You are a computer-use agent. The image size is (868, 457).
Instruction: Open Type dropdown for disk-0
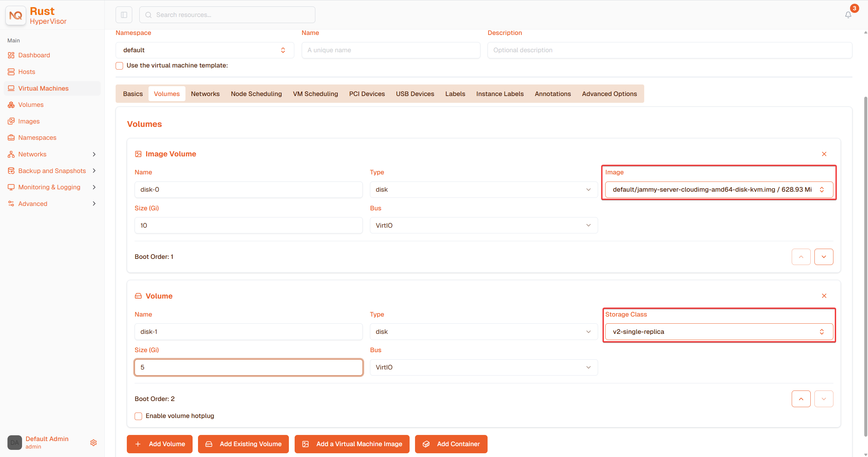click(484, 190)
